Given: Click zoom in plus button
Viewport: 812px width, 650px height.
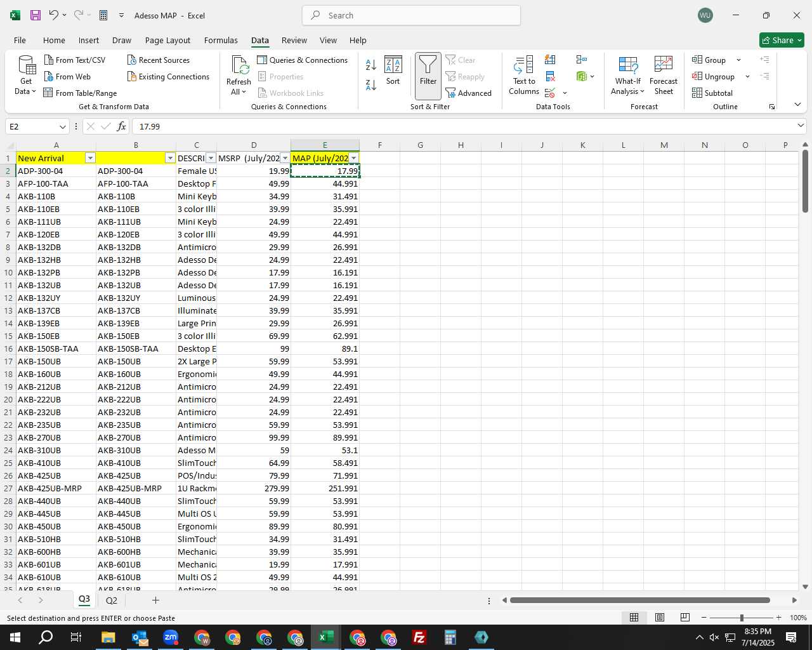Looking at the screenshot, I should [779, 618].
